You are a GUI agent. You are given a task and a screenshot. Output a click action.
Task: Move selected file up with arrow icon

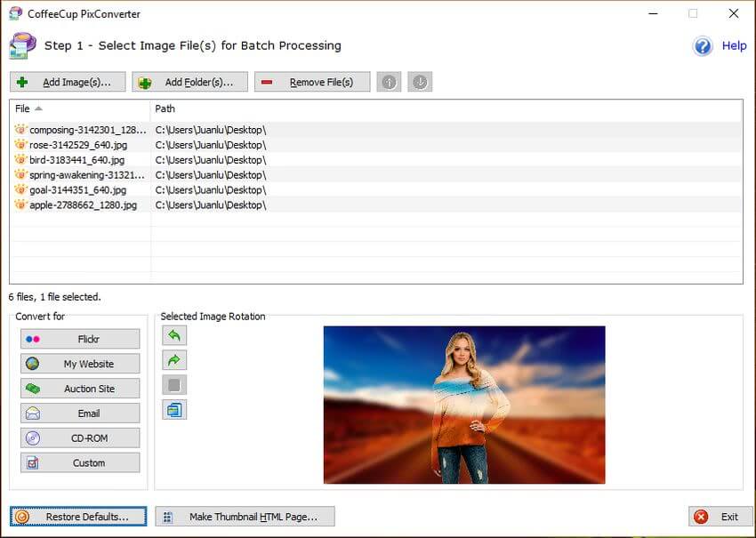tap(389, 82)
